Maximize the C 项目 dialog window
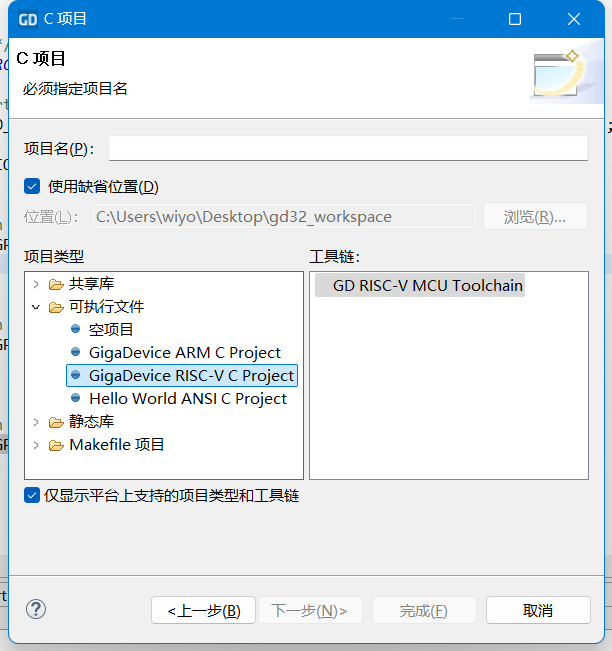 tap(515, 19)
